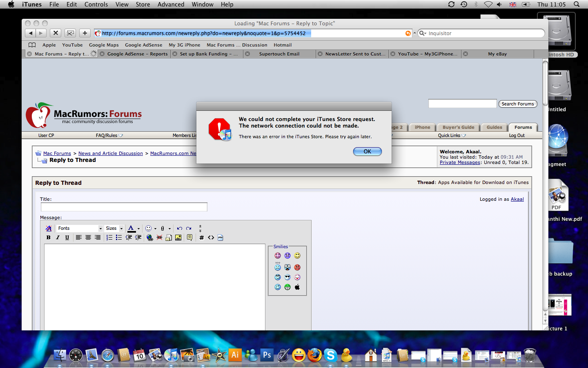Open the Fonts dropdown
588x368 pixels.
pyautogui.click(x=80, y=229)
